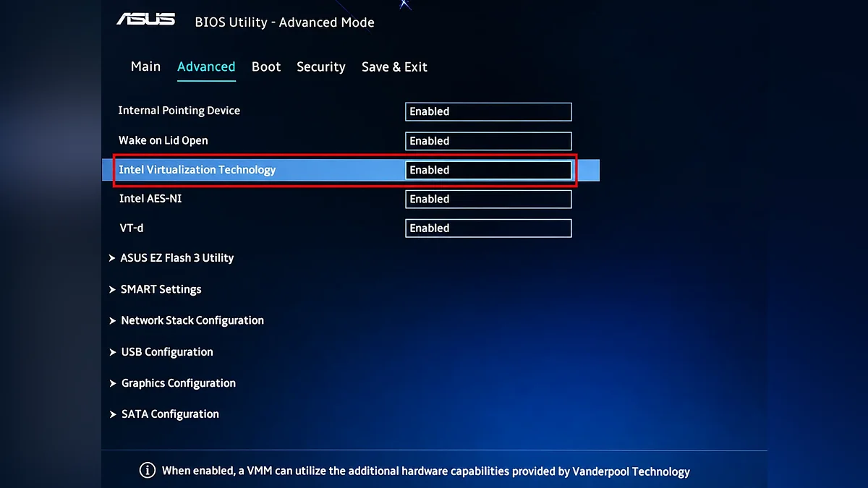Open the Save & Exit tab
This screenshot has height=488, width=868.
click(x=394, y=67)
